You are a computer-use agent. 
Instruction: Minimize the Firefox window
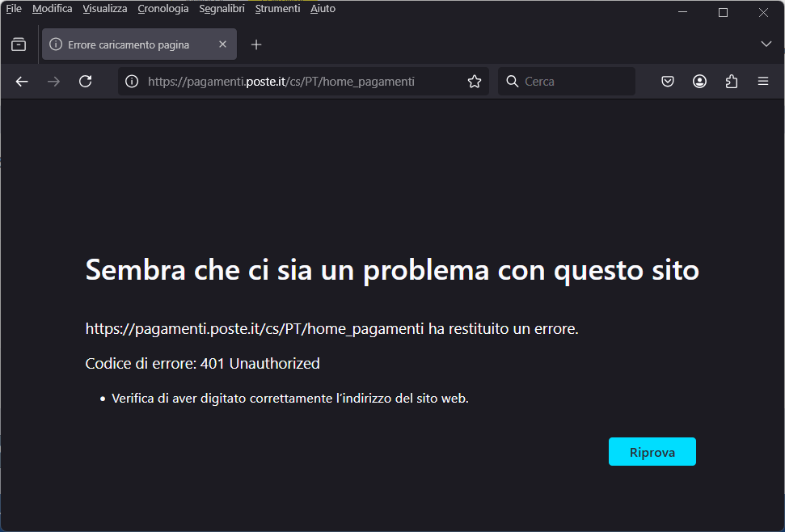[682, 12]
